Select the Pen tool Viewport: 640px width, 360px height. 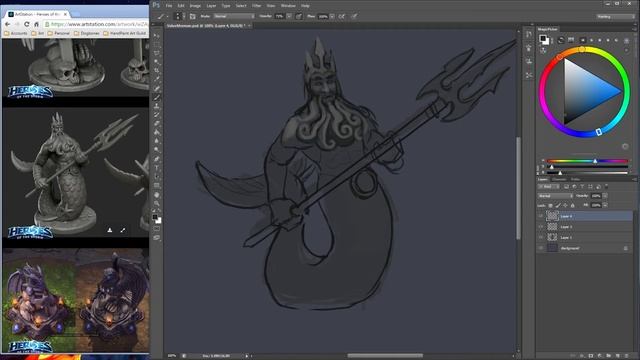pyautogui.click(x=157, y=159)
